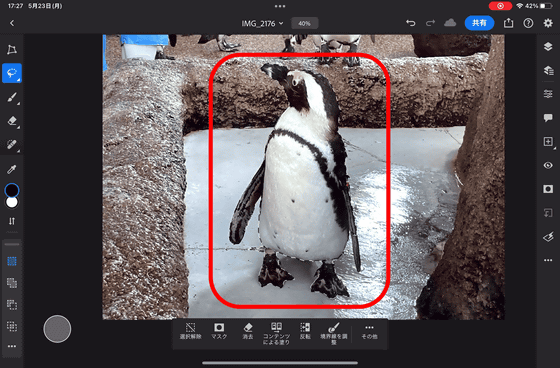The image size is (560, 368).
Task: Tap 反転 to invert the selection
Action: tap(305, 331)
